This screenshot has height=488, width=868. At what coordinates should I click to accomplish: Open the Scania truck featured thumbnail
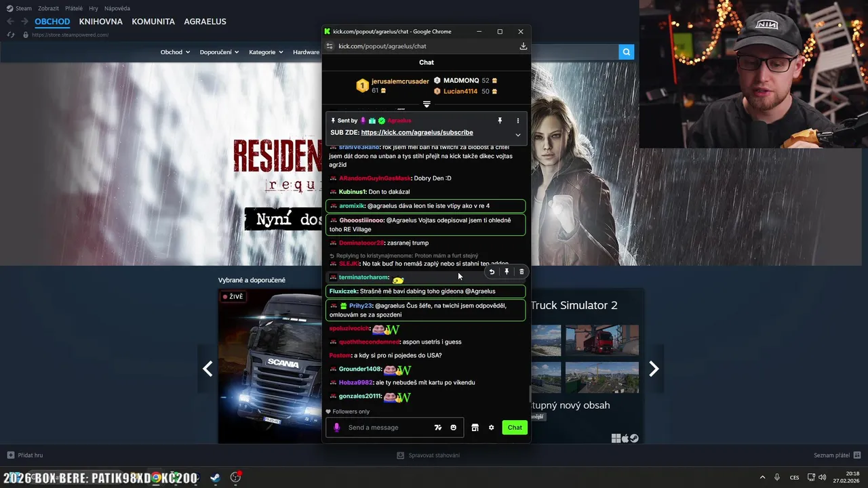tap(270, 365)
